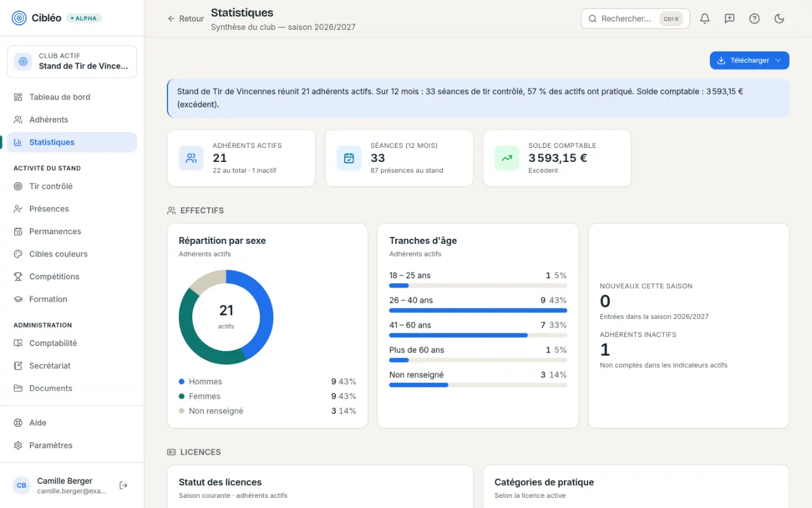Click the Cibléo target logo icon
Viewport: 812px width, 508px height.
click(x=20, y=18)
